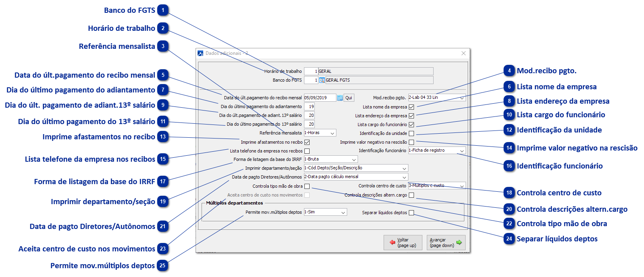Open Forma de listagem da base do IRRF dropdown
Image resolution: width=644 pixels, height=277 pixels.
tap(354, 159)
